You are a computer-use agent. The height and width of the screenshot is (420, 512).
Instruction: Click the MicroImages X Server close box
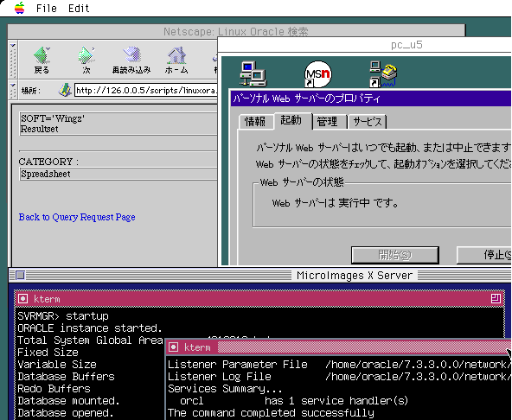20,275
